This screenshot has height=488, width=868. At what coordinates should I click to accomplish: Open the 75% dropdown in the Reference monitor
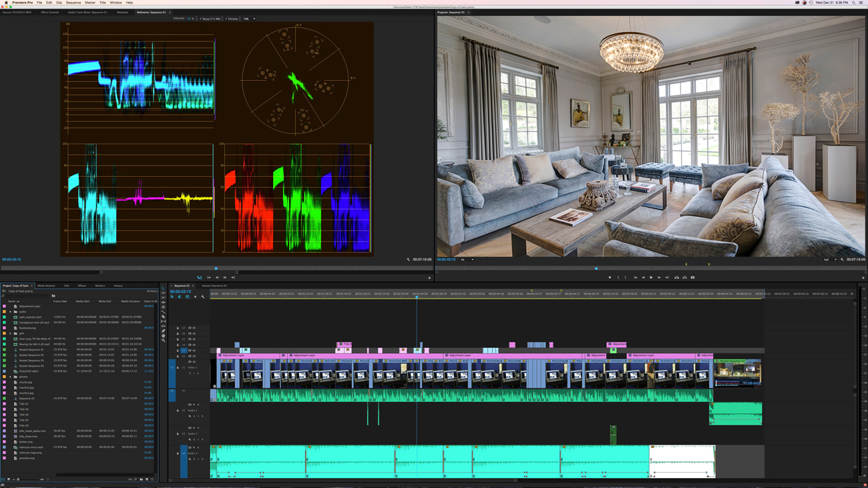[249, 19]
